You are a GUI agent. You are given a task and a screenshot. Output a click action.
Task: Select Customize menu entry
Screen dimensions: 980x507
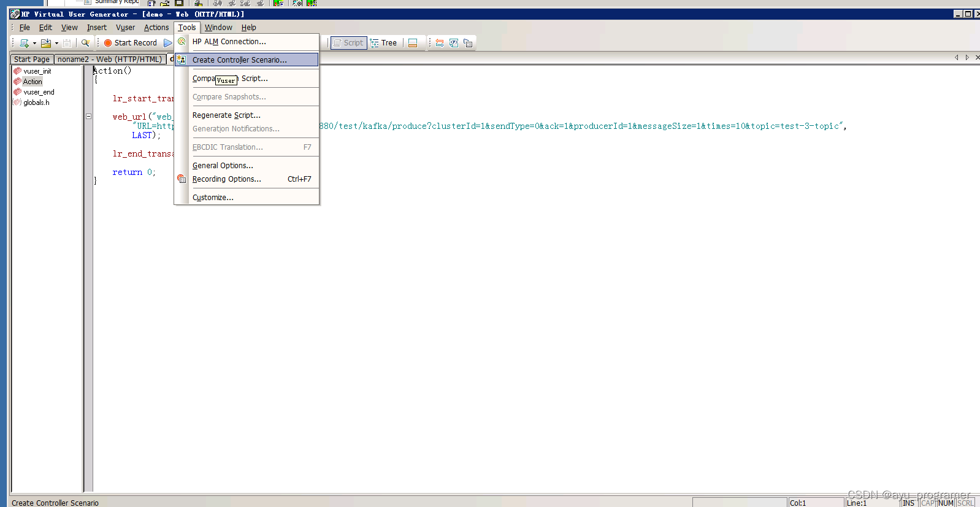[247, 198]
